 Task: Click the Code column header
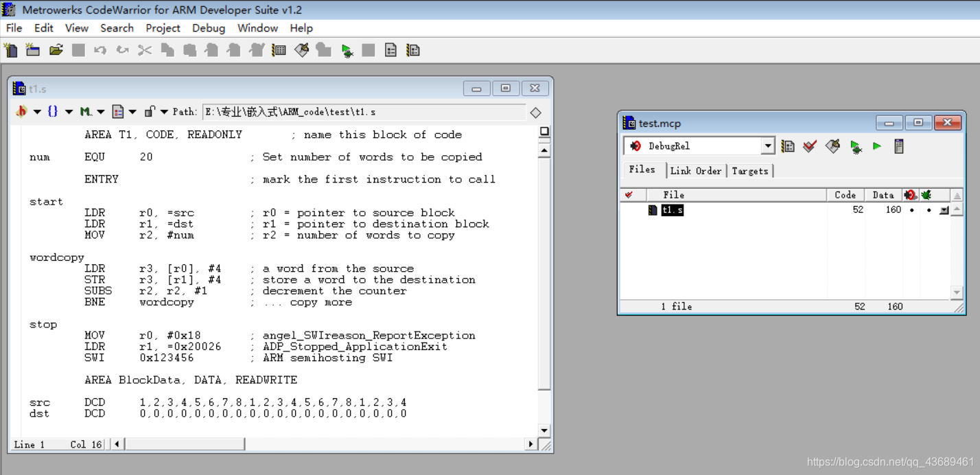coord(845,195)
